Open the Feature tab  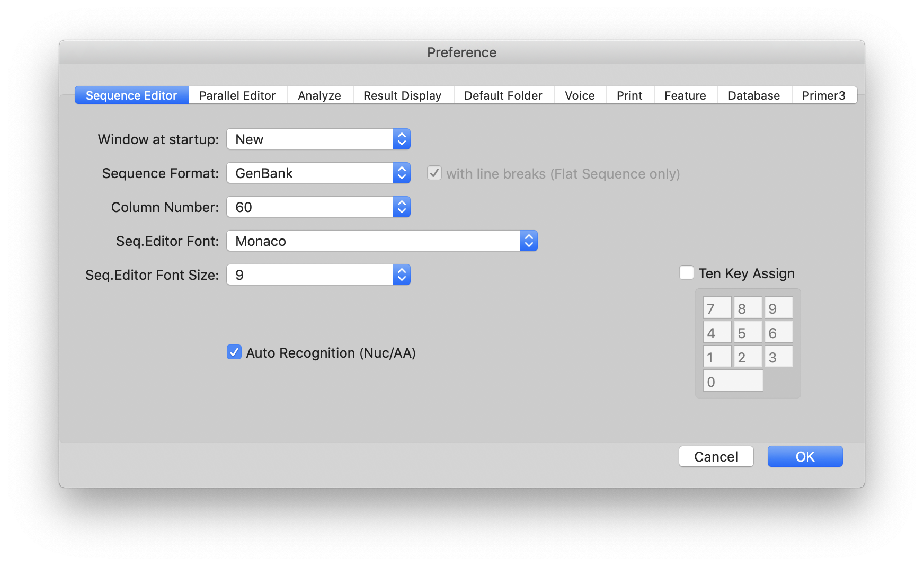click(x=685, y=95)
